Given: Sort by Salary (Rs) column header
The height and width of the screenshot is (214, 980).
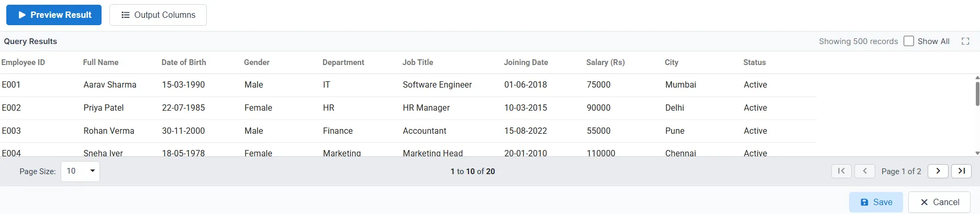Looking at the screenshot, I should pyautogui.click(x=605, y=62).
